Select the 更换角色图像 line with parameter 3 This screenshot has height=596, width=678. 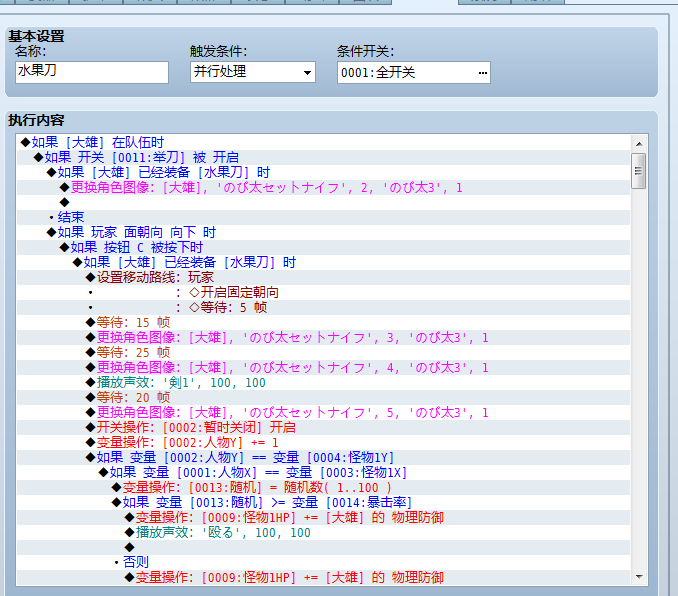tap(323, 337)
